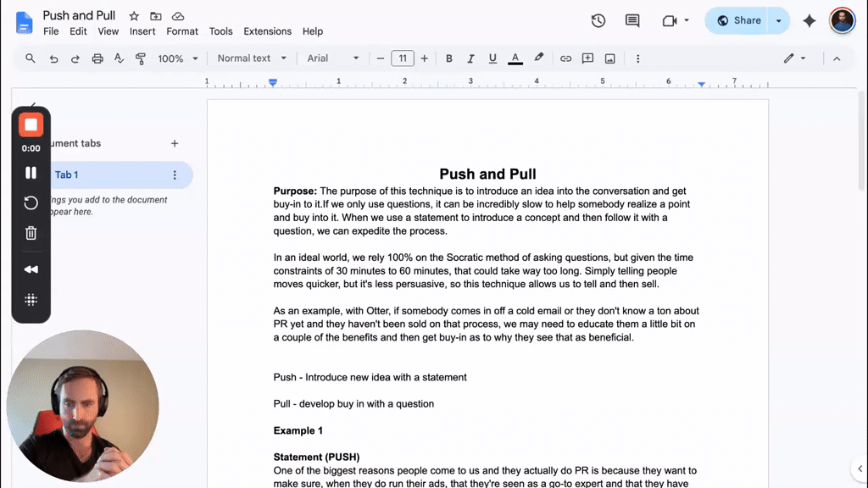Screen dimensions: 868x488
Task: Open the Insert menu
Action: tap(142, 31)
